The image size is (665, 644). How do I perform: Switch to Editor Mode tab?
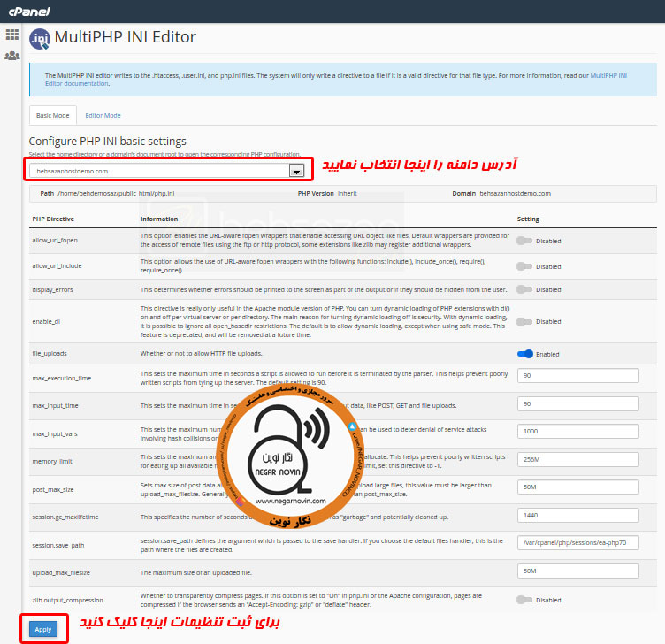click(103, 115)
